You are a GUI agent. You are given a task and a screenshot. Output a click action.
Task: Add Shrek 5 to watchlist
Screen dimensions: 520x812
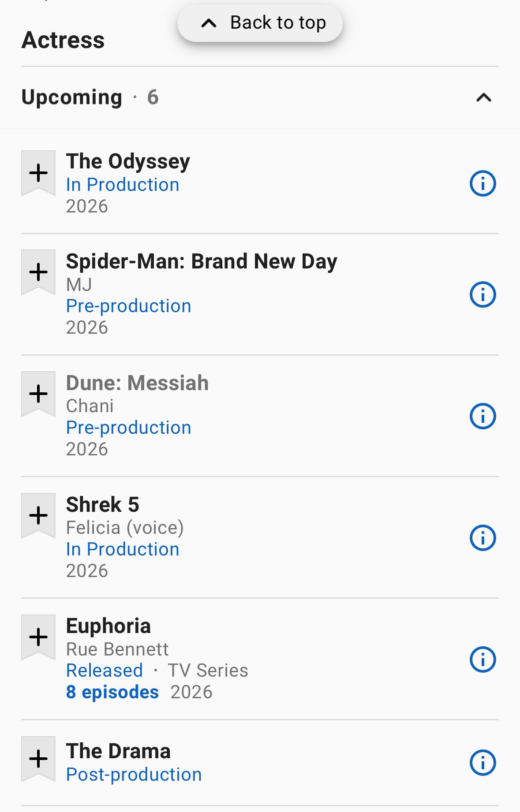tap(38, 515)
